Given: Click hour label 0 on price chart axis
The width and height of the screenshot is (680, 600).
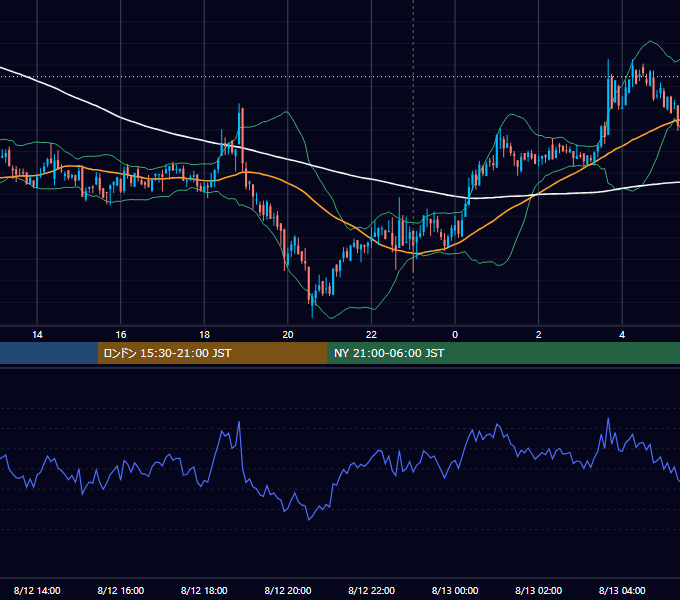Looking at the screenshot, I should 455,335.
